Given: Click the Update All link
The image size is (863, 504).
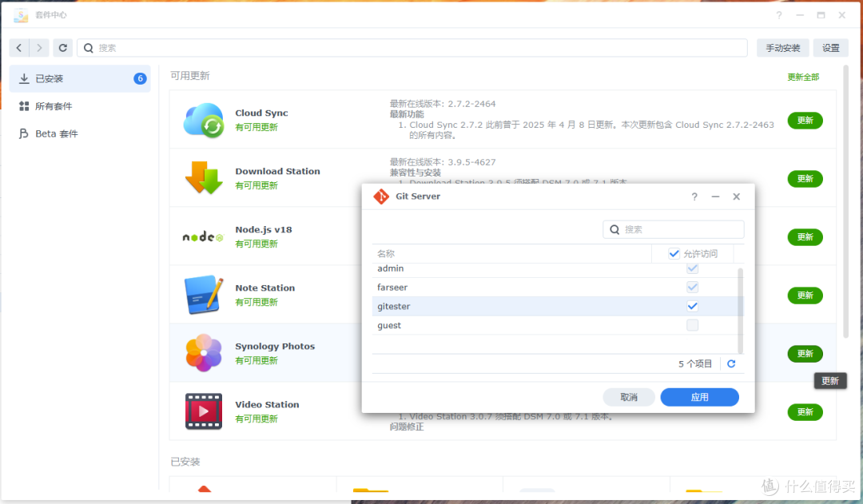Looking at the screenshot, I should tap(803, 77).
